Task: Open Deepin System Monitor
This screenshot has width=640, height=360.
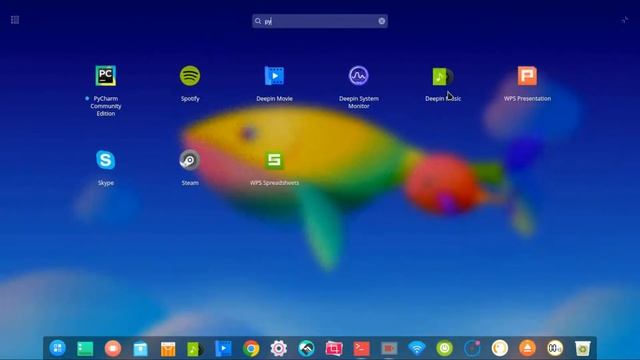Action: click(x=358, y=76)
